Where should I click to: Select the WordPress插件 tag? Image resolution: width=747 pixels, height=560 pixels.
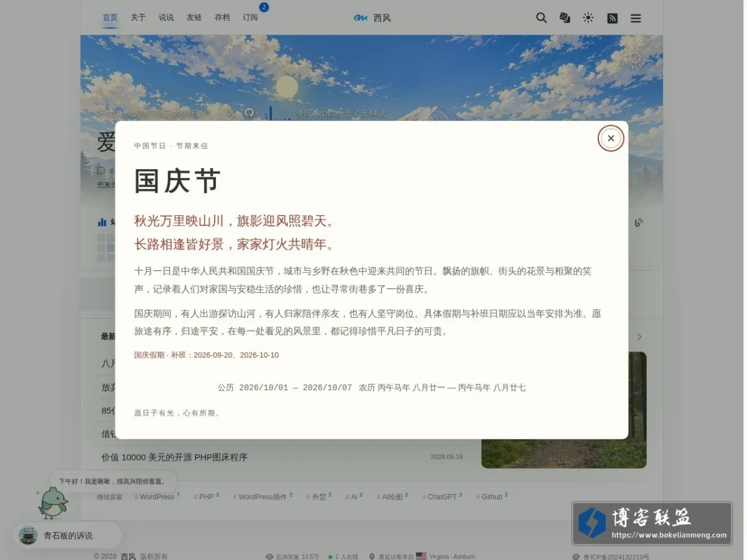pyautogui.click(x=263, y=497)
